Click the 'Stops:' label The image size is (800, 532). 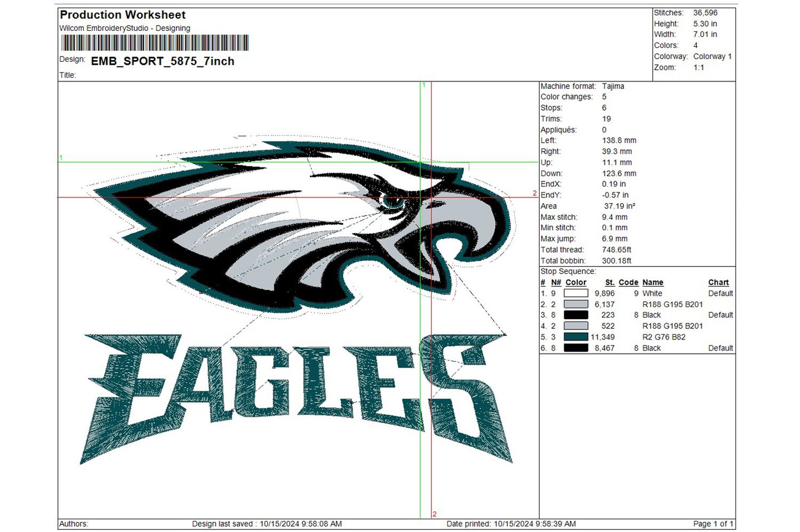[551, 108]
